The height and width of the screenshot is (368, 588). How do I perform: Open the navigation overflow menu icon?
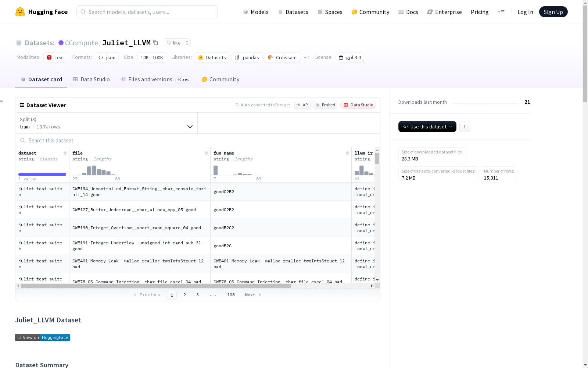pyautogui.click(x=501, y=12)
